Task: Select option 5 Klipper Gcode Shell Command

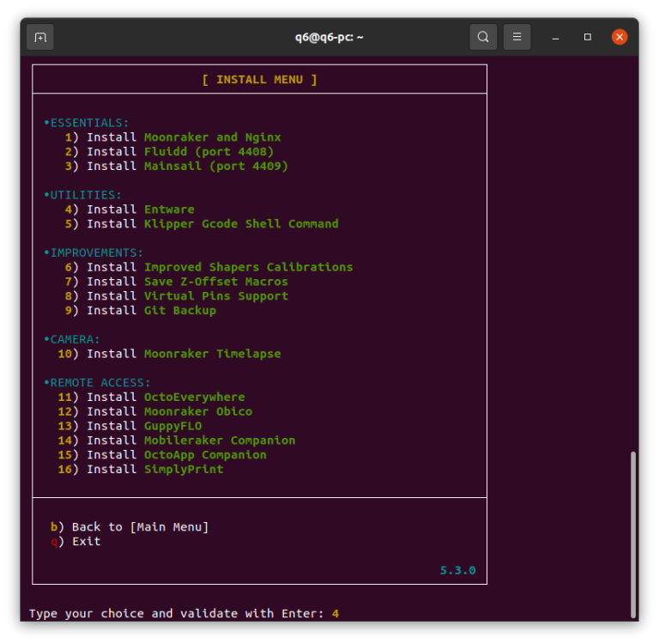Action: [202, 224]
